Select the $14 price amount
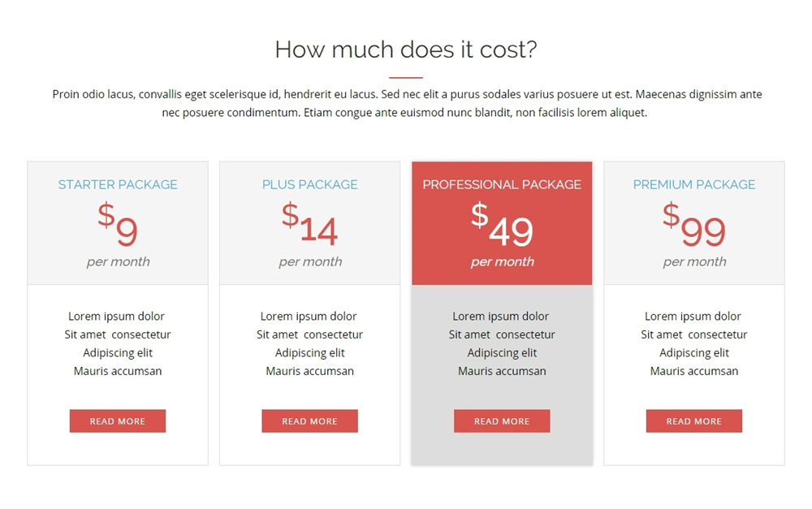The image size is (812, 509). pyautogui.click(x=310, y=225)
